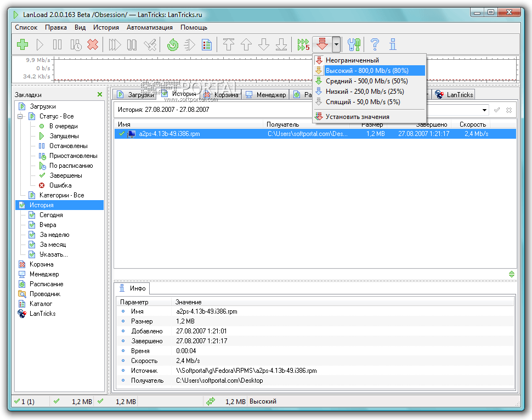Open Каталог in bookmarks tree
The image size is (532, 420).
tap(41, 304)
